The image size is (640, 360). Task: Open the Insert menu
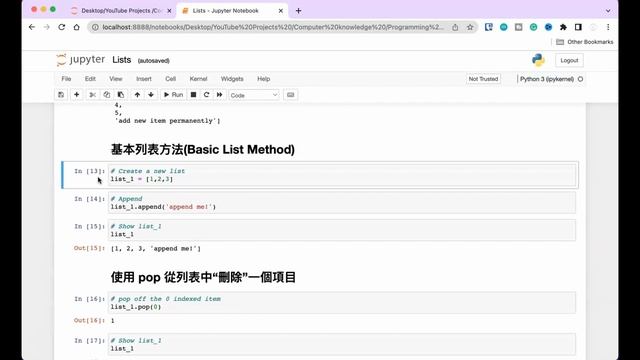coord(144,79)
